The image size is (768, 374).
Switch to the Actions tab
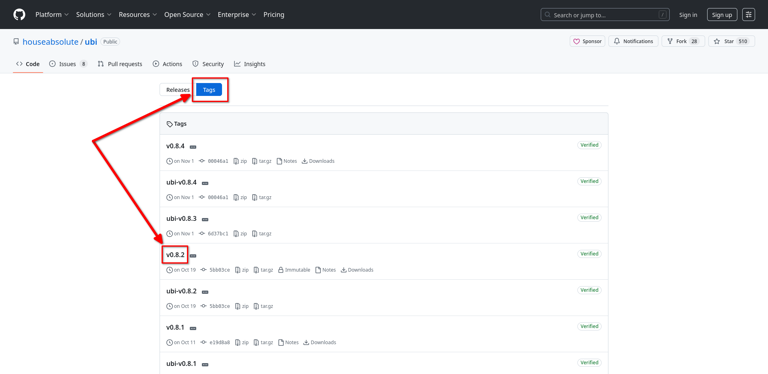point(168,64)
